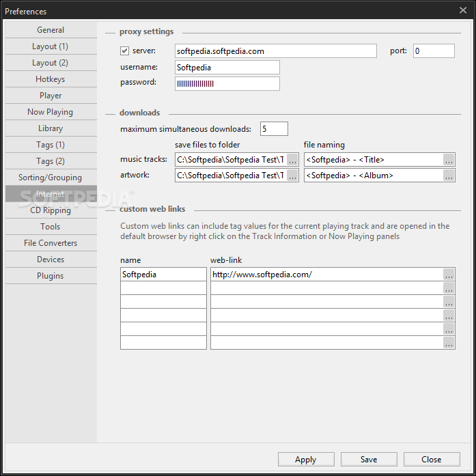476x476 pixels.
Task: Switch to Layout (2) tab
Action: tap(51, 63)
